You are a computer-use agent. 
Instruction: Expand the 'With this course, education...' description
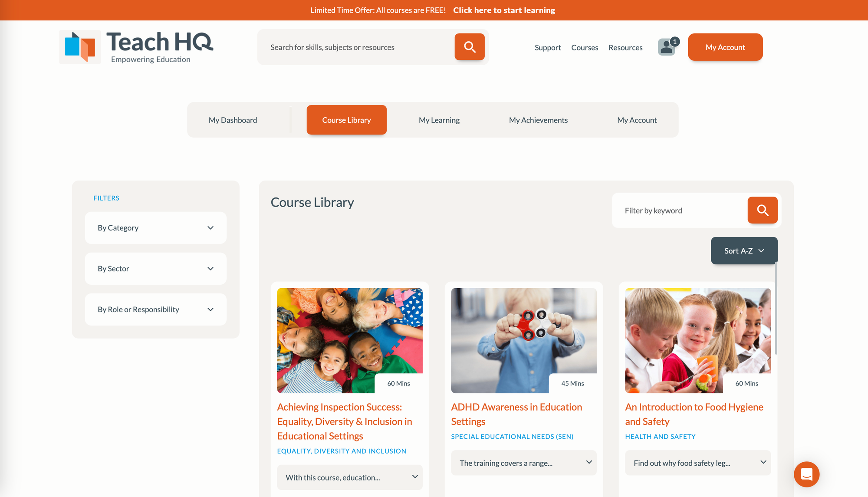350,477
